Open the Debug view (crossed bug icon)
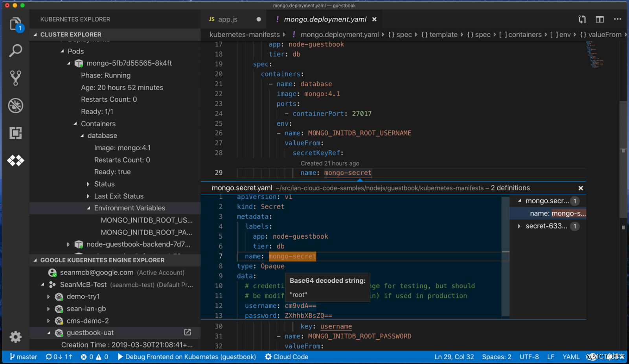Screen dimensions: 629x364 (x=16, y=106)
